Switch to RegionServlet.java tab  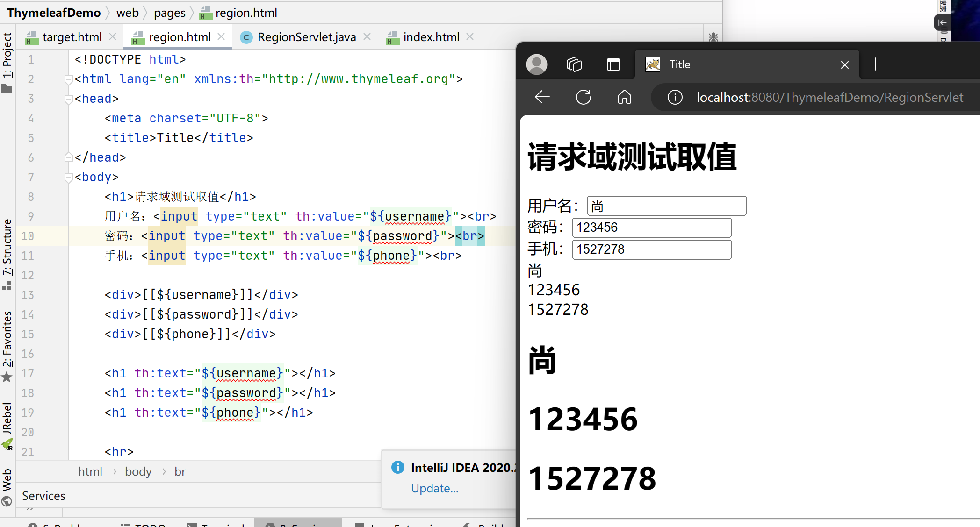point(306,37)
